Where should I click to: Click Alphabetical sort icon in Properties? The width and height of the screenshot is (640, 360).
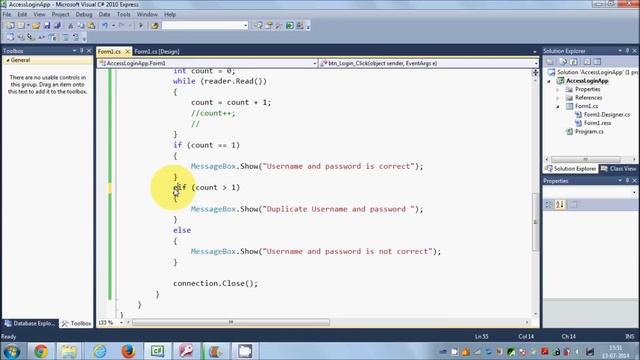pyautogui.click(x=560, y=204)
